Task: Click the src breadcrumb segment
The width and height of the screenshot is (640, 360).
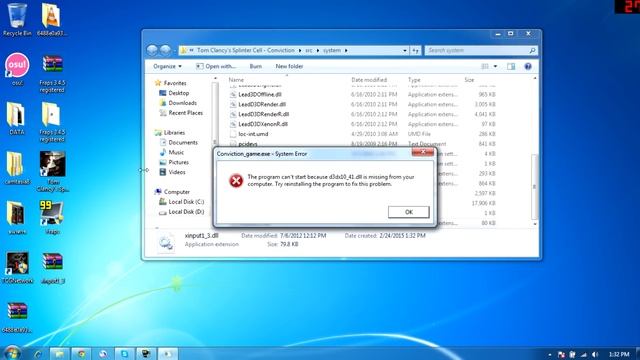Action: tap(309, 50)
